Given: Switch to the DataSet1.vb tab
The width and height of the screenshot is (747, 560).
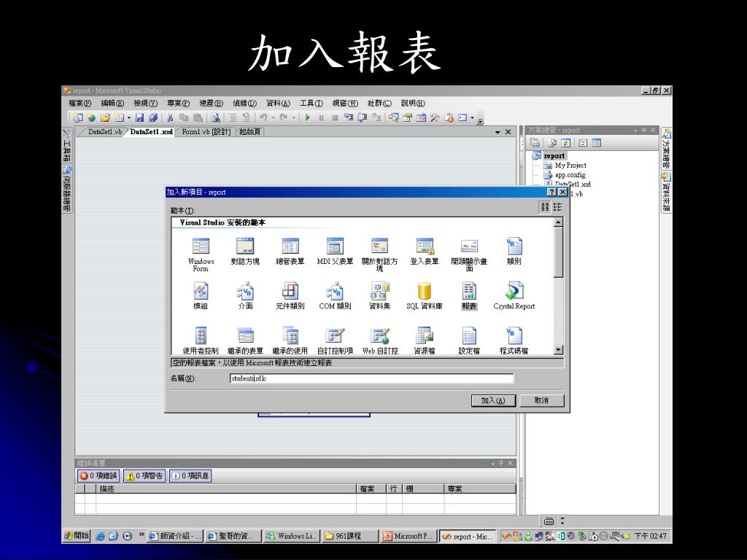Looking at the screenshot, I should click(104, 132).
